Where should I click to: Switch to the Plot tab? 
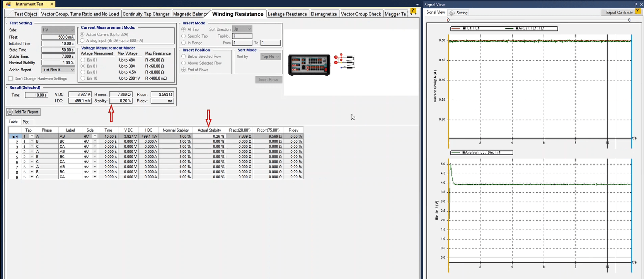(26, 122)
